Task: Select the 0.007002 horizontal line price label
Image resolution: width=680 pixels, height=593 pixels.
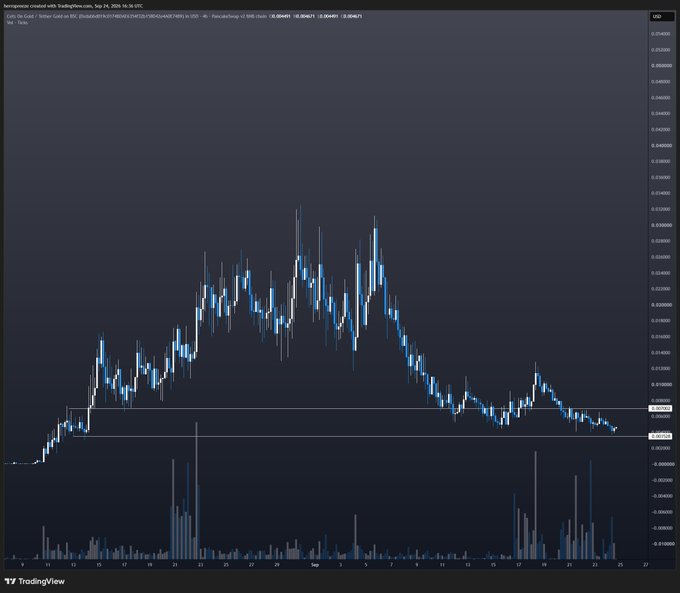Action: [x=661, y=409]
